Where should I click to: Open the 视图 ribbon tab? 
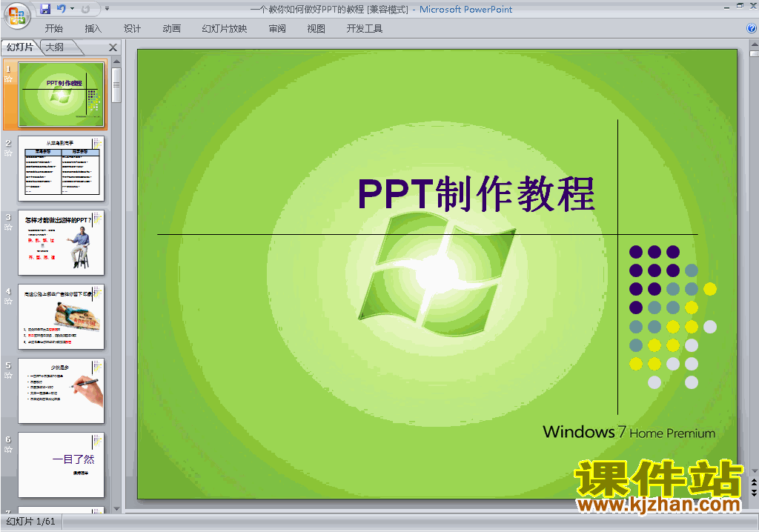click(316, 29)
